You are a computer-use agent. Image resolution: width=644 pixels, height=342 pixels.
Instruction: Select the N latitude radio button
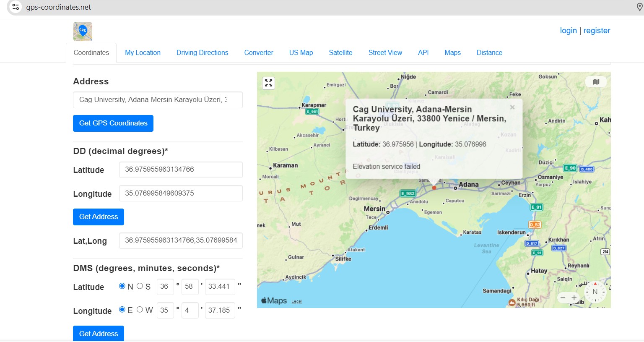click(x=122, y=286)
